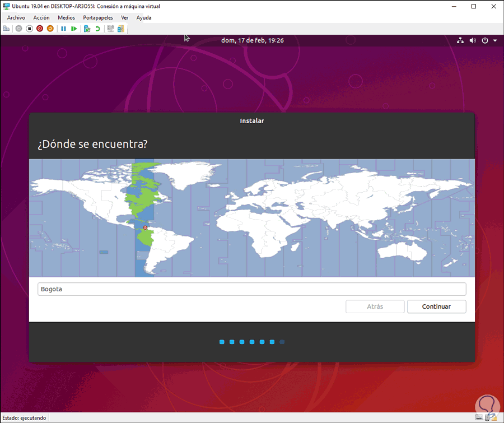The height and width of the screenshot is (423, 504).
Task: Click the green Reset/resume play icon
Action: coord(74,29)
